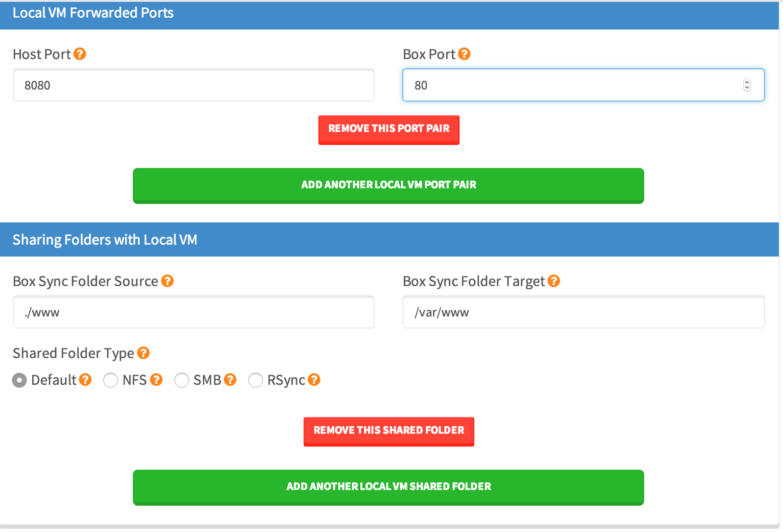Click the Host Port help icon
Viewport: 783px width, 532px height.
pos(80,54)
